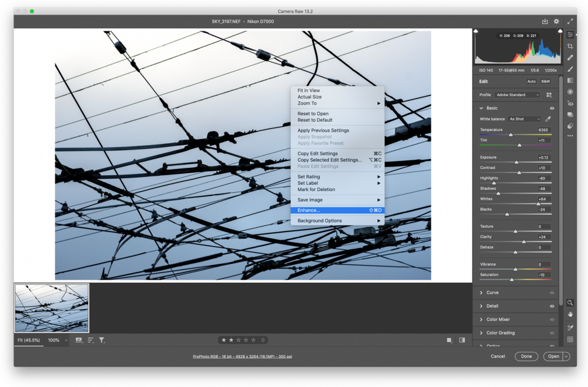Choose the Spot Removal healing tool

[570, 58]
